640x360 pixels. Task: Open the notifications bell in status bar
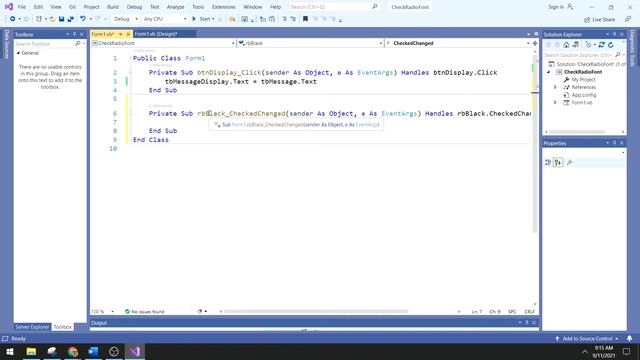(x=629, y=338)
